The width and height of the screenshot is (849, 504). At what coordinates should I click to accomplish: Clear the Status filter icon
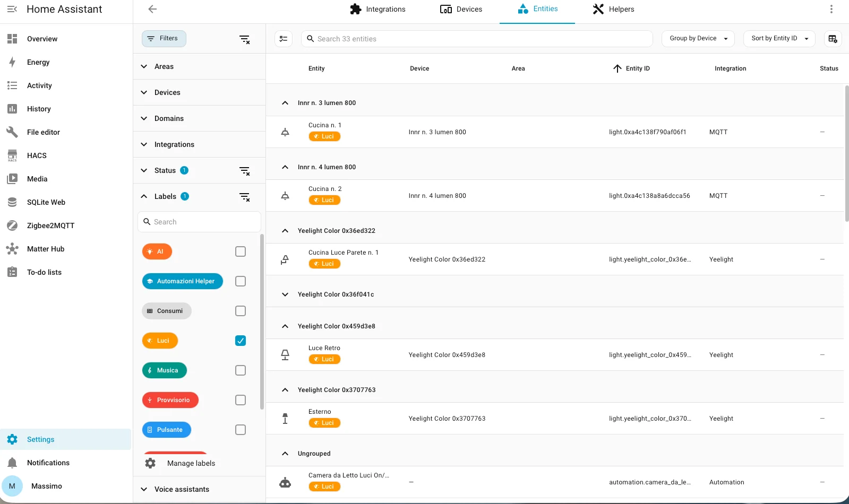[x=245, y=171]
